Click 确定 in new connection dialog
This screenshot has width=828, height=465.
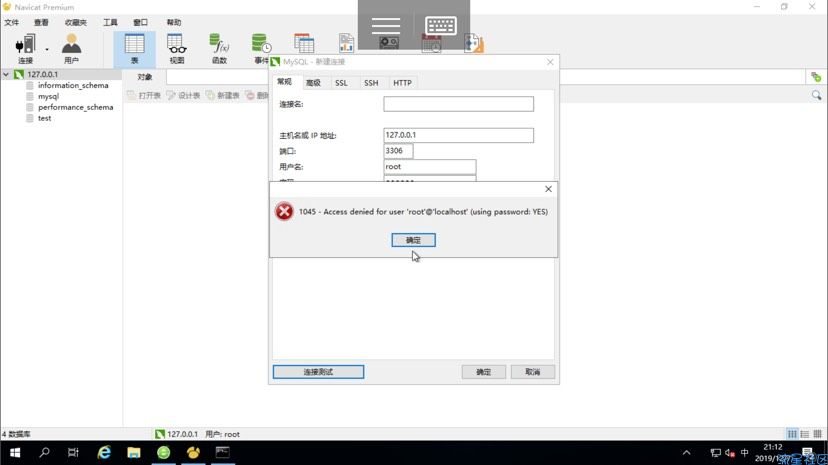point(484,372)
